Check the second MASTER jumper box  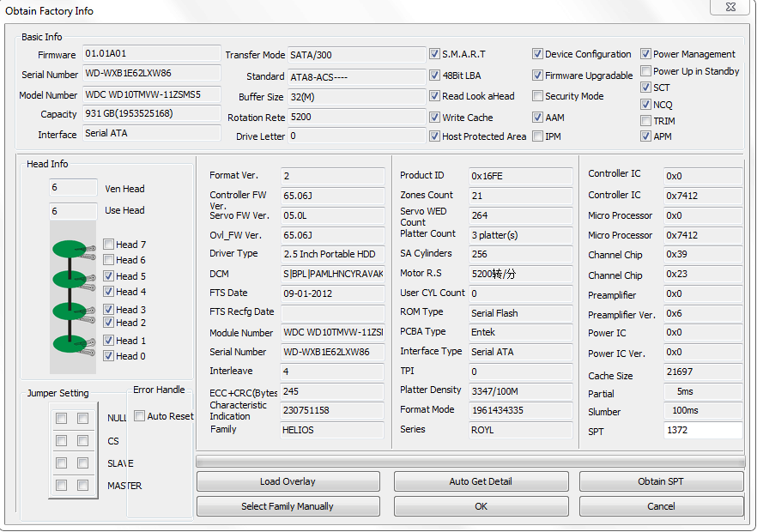click(x=83, y=485)
